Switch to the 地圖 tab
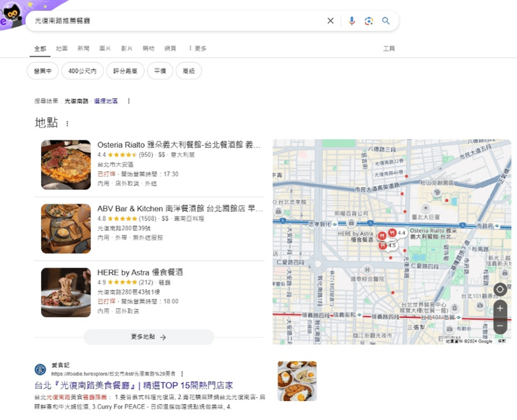 (62, 48)
